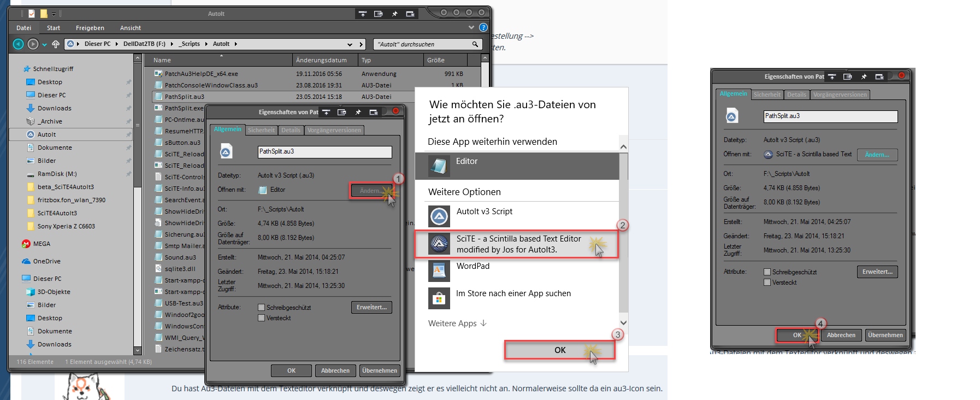The height and width of the screenshot is (400, 980).
Task: Choose the SciTE Scintilla text editor icon
Action: (x=439, y=244)
